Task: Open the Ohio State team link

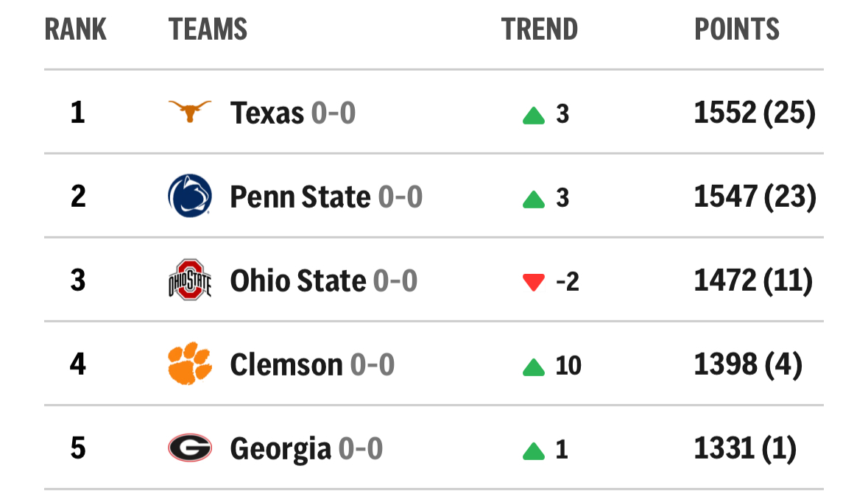Action: [x=297, y=280]
